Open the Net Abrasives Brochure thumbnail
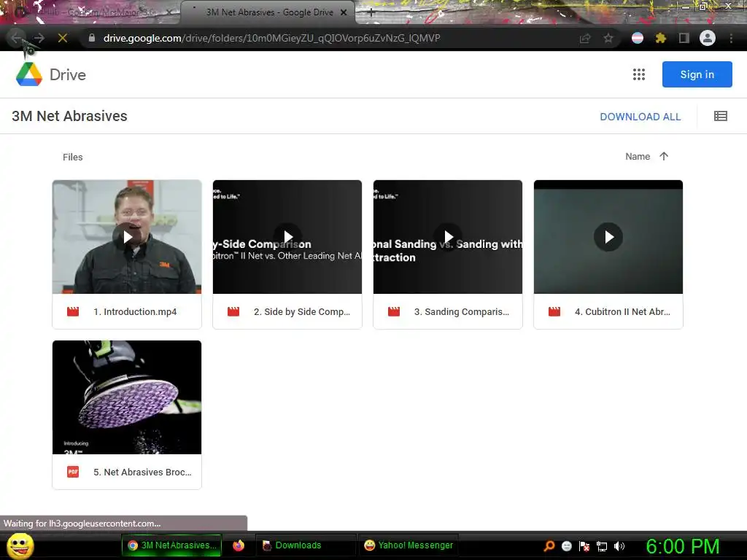 coord(127,397)
